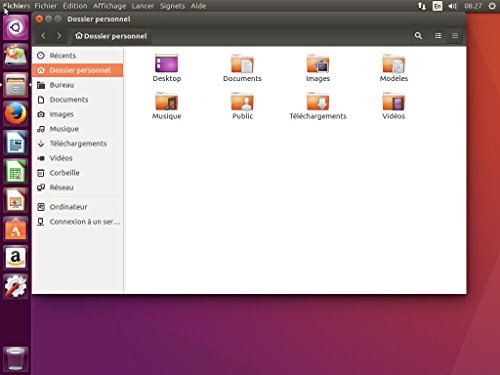This screenshot has width=500, height=375.
Task: Open the Ubuntu Dash launcher icon
Action: pos(15,28)
